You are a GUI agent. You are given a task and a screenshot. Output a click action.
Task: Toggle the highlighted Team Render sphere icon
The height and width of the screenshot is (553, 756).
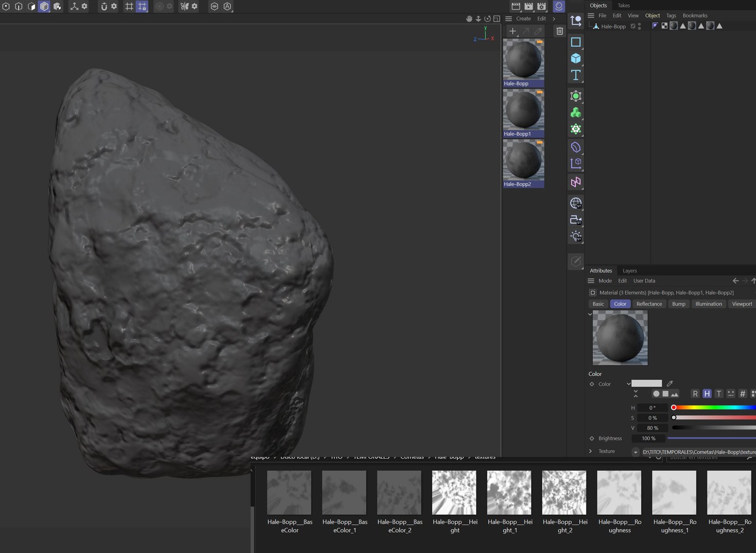559,6
